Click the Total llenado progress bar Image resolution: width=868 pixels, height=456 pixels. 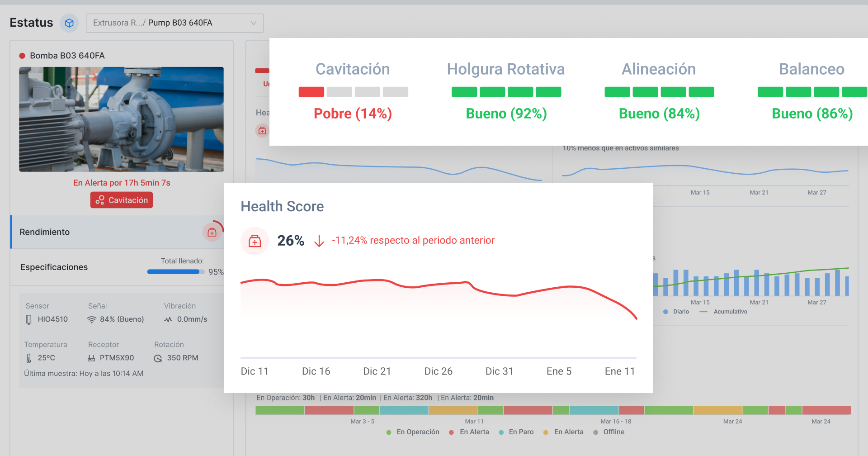pos(175,272)
